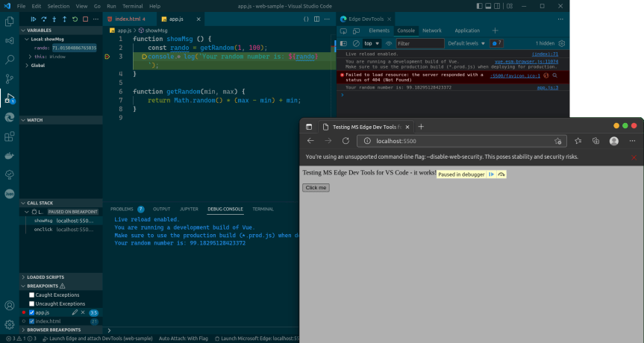Continue debugging from debug toolbar

34,19
